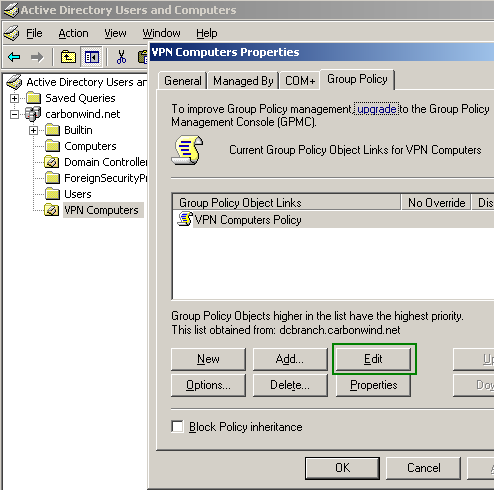Click the Add... button

pyautogui.click(x=290, y=359)
